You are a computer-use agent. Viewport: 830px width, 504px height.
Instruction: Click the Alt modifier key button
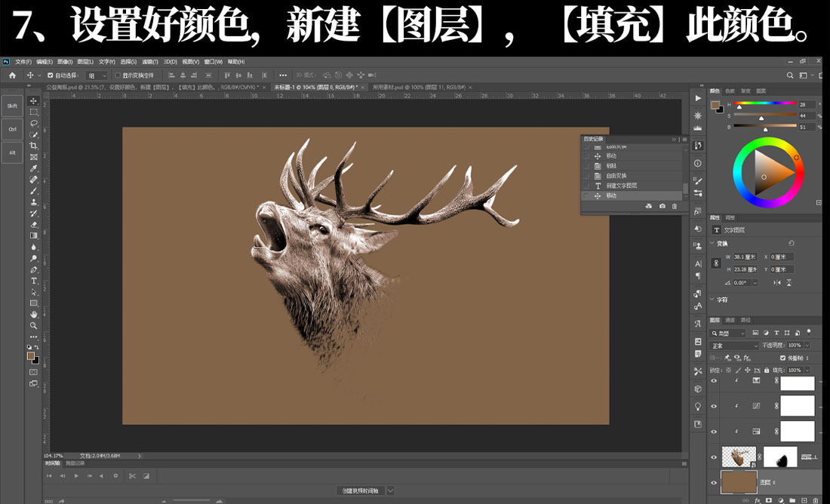[x=12, y=153]
